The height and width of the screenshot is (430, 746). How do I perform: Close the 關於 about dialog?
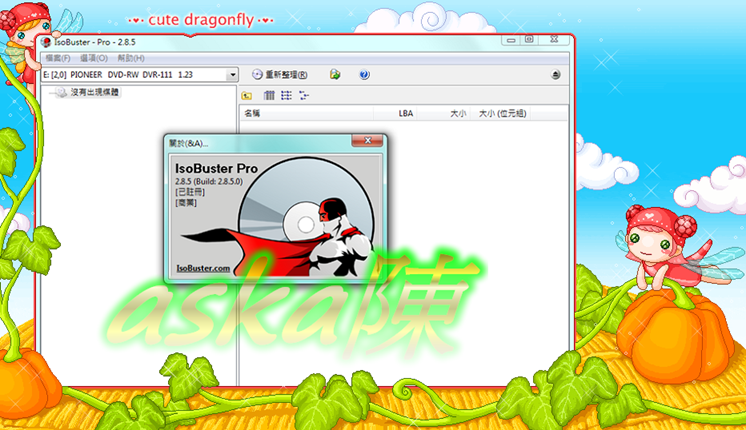tap(367, 140)
